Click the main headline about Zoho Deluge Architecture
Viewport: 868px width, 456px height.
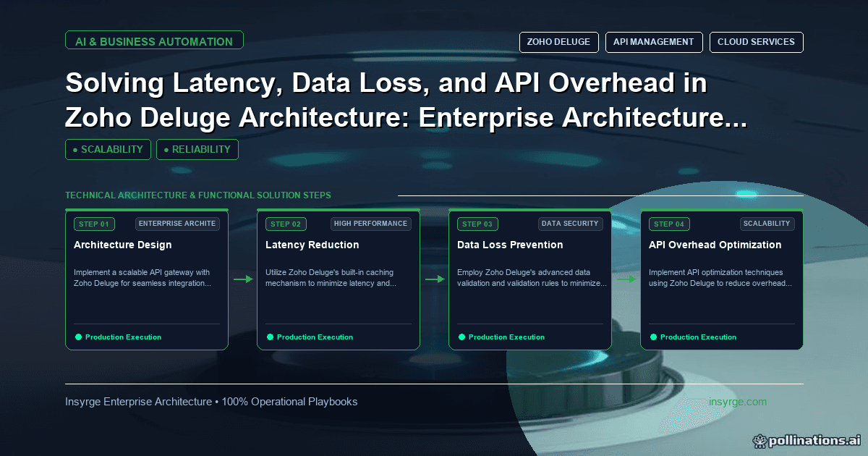pyautogui.click(x=406, y=100)
